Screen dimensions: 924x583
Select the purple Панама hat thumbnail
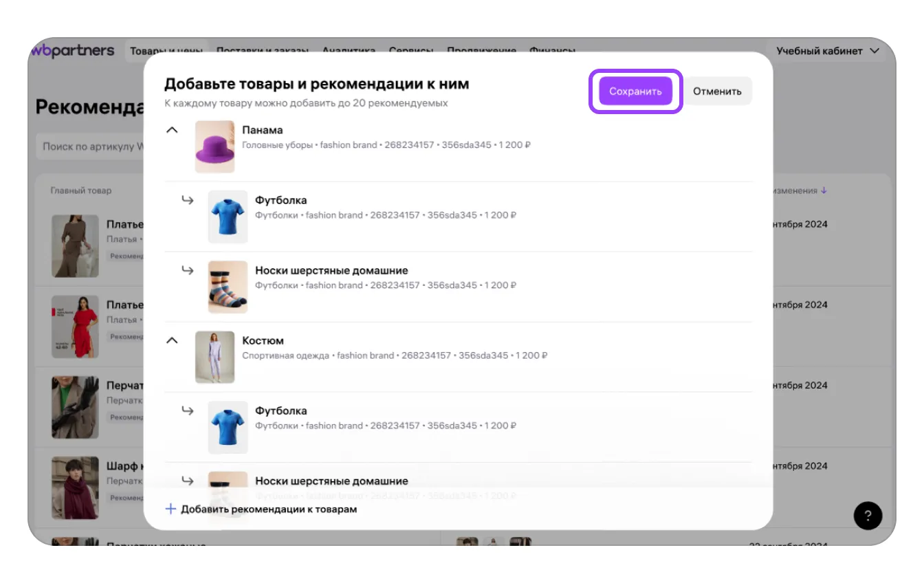pyautogui.click(x=214, y=147)
